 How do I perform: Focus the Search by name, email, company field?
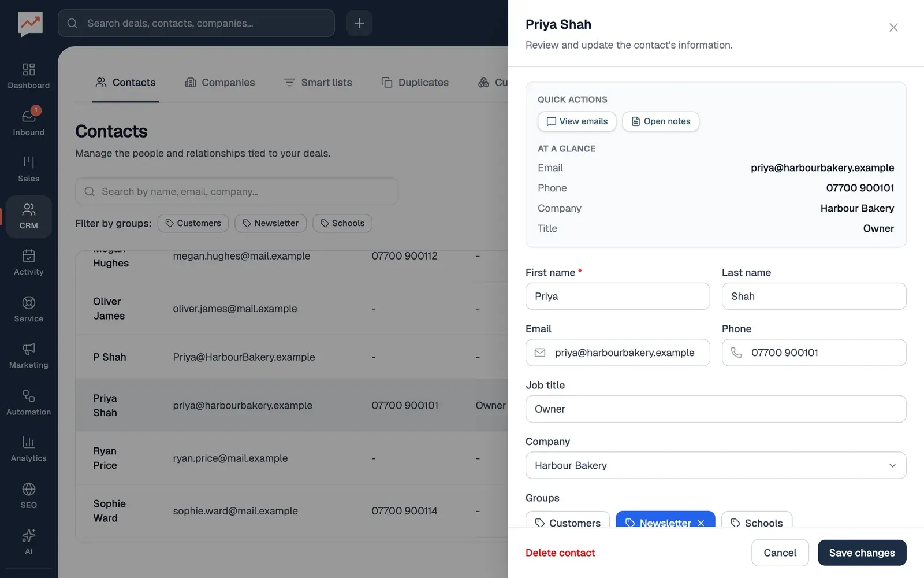(237, 191)
